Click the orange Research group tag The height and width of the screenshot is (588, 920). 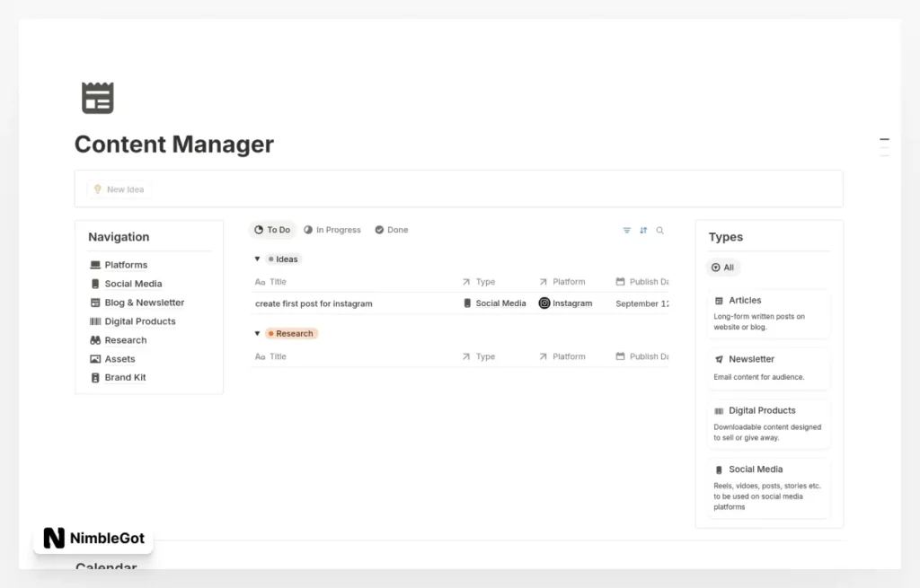[291, 334]
